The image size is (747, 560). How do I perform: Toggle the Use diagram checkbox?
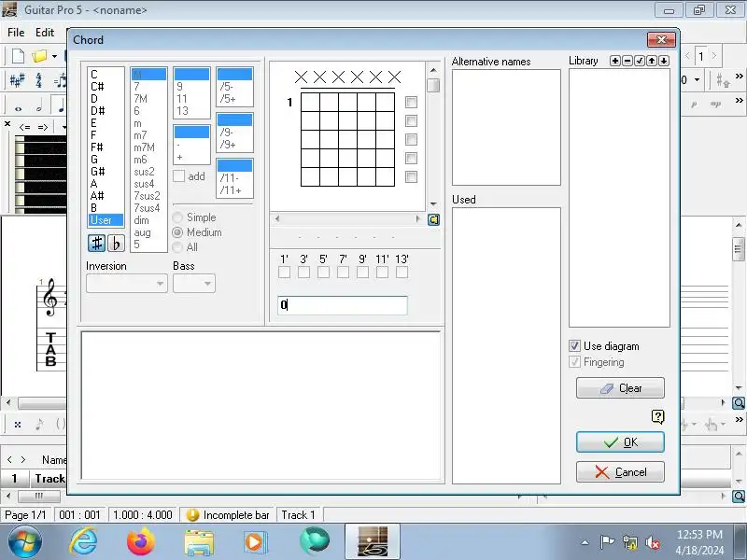(574, 345)
